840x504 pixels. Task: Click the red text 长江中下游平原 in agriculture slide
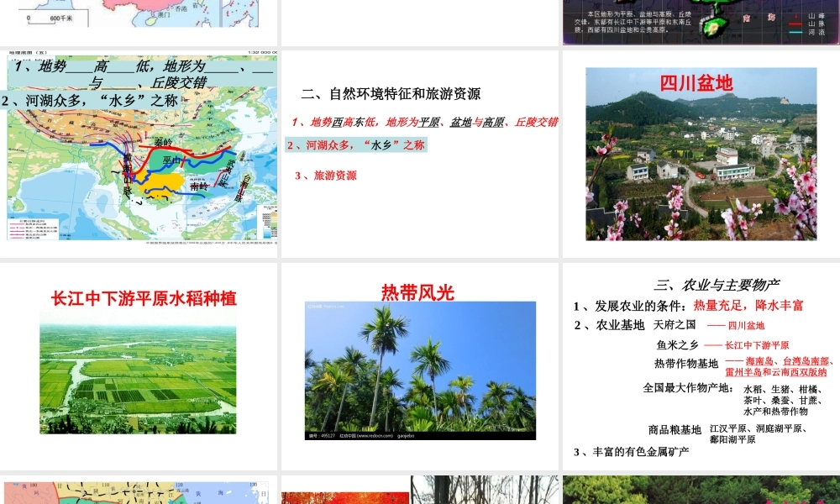pos(757,345)
